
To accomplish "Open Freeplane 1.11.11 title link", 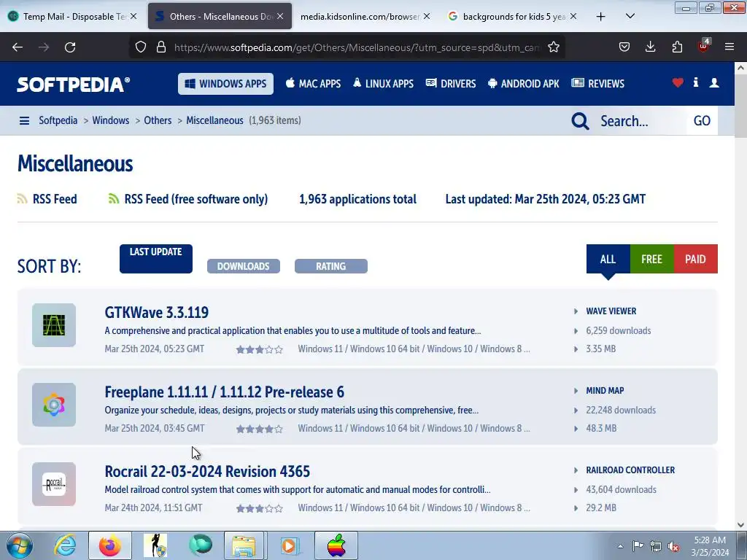I will click(225, 392).
